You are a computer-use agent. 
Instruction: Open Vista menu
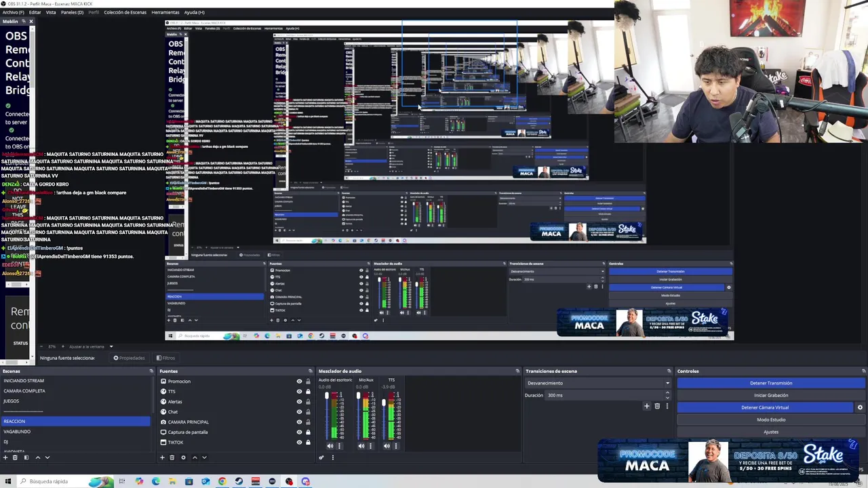(x=51, y=12)
